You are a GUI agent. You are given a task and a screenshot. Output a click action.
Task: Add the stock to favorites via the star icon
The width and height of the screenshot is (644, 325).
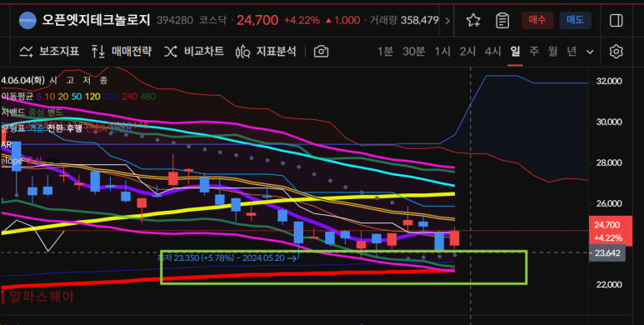(473, 20)
